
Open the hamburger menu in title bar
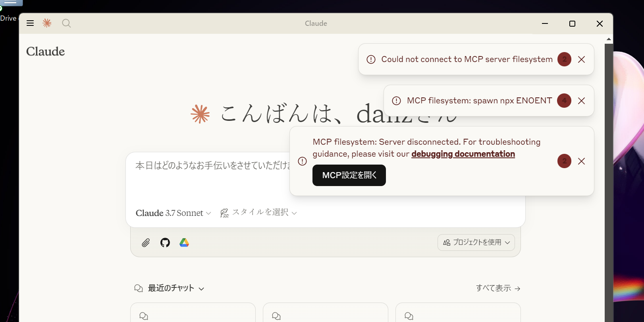click(x=30, y=23)
